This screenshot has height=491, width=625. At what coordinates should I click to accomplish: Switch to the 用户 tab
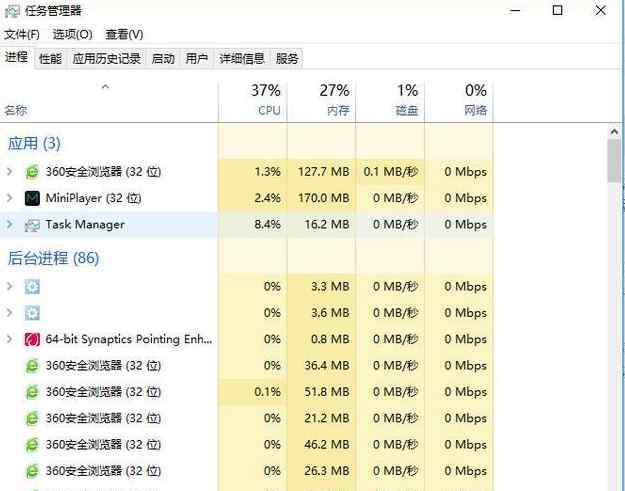pyautogui.click(x=197, y=59)
